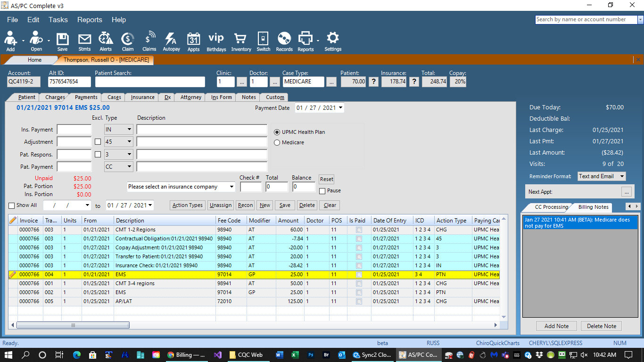Switch to the Charges tab
Screen dimensions: 644x362
tap(55, 97)
